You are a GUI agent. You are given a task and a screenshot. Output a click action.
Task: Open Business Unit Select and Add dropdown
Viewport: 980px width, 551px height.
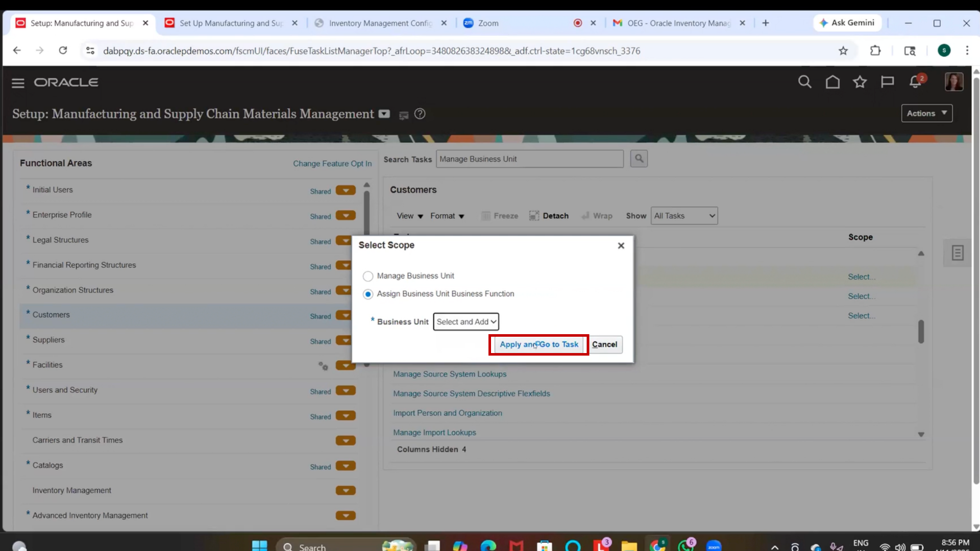[x=465, y=322]
